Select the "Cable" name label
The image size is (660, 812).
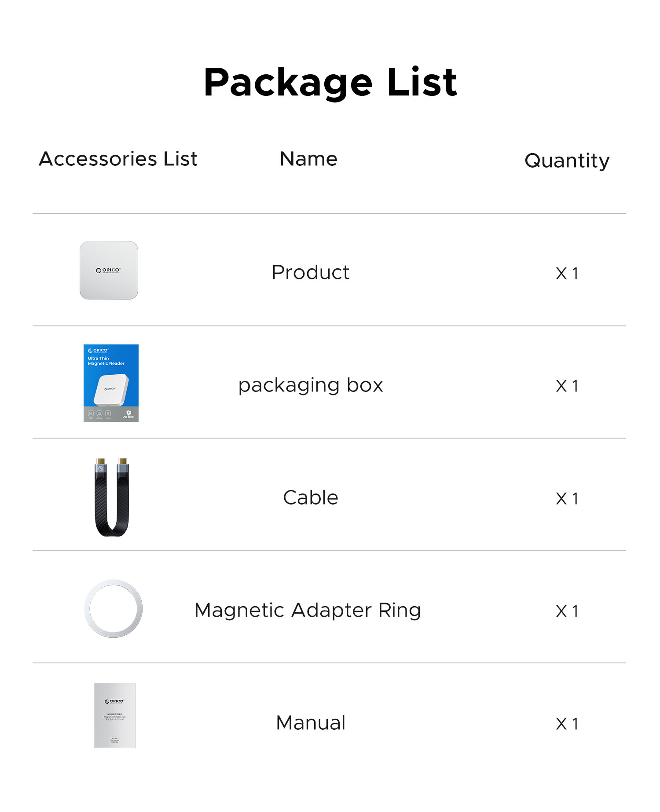click(310, 497)
